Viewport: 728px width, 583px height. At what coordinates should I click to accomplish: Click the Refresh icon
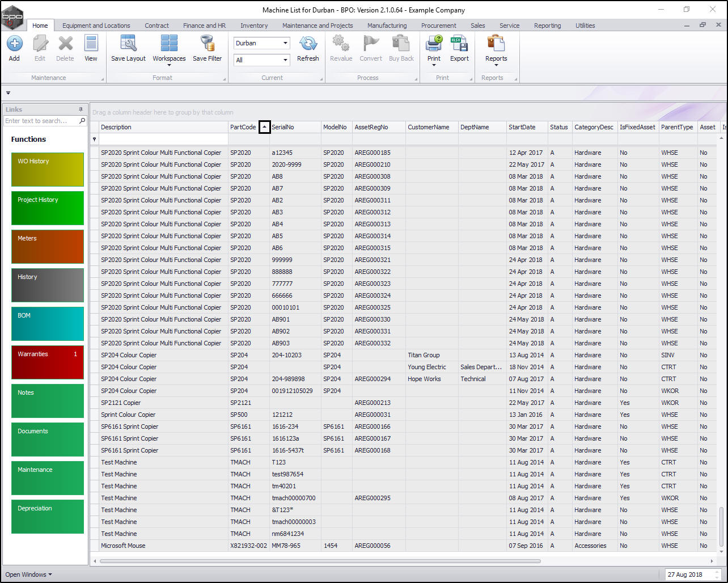tap(308, 43)
